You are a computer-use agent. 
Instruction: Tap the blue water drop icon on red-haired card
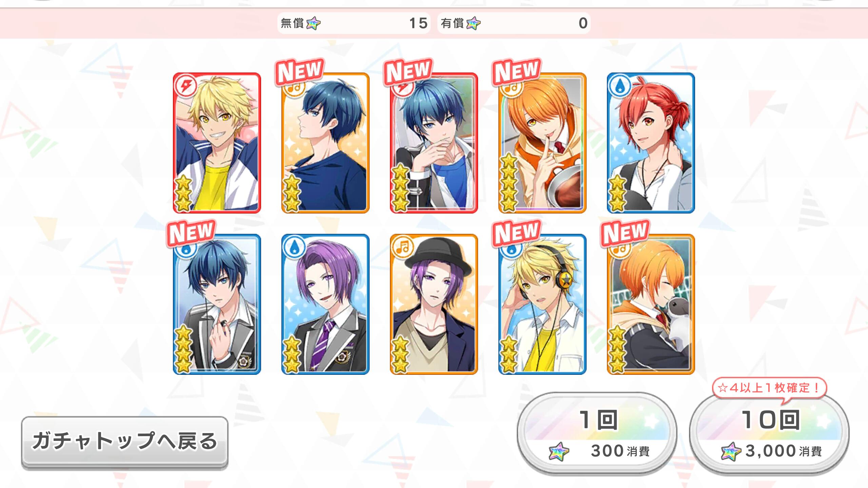pyautogui.click(x=620, y=86)
